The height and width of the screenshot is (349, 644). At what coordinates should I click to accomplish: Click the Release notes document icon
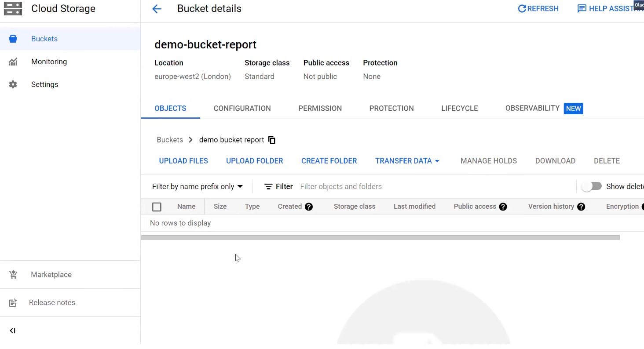13,302
